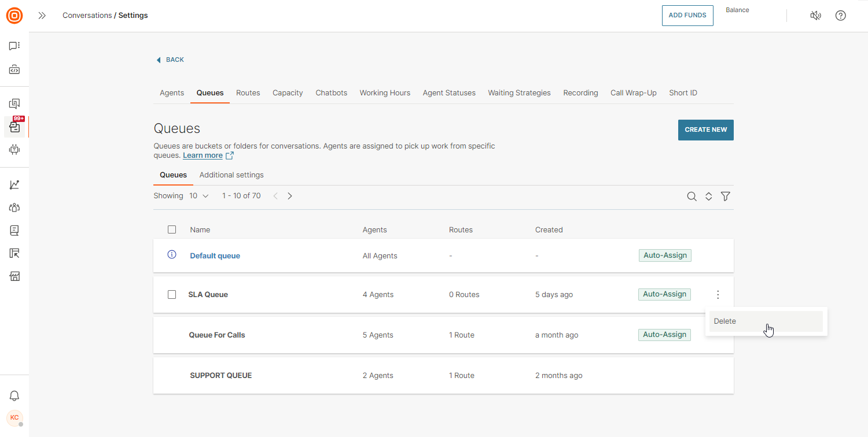Open the notifications bell icon
The width and height of the screenshot is (868, 437).
14,396
